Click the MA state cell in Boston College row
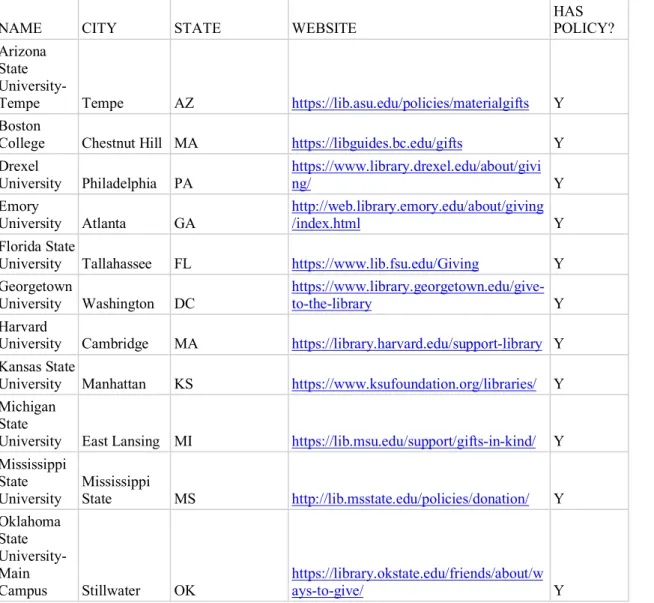The width and height of the screenshot is (654, 603). [x=229, y=134]
